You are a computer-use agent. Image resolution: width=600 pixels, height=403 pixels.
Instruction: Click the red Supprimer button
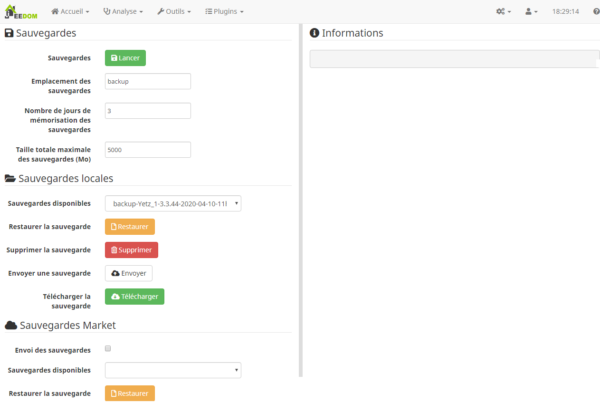pos(131,249)
